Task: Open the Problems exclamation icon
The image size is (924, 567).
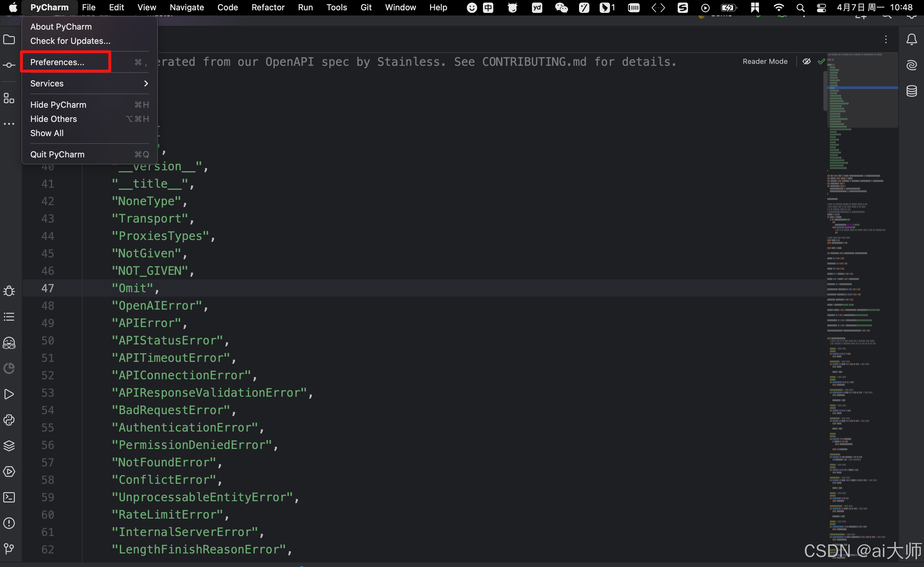Action: click(9, 523)
